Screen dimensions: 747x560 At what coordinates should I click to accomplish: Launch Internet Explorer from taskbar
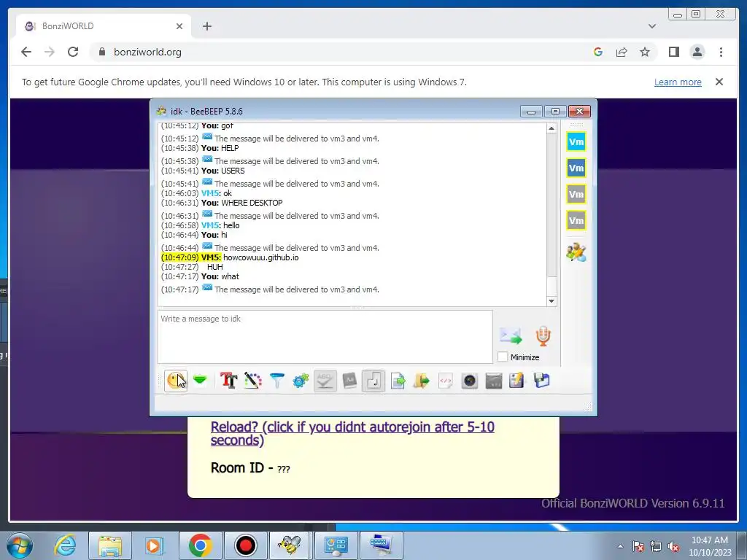coord(65,545)
